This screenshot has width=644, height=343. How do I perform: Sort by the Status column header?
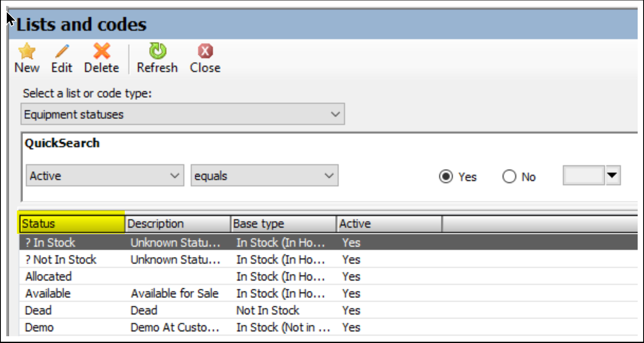(72, 224)
